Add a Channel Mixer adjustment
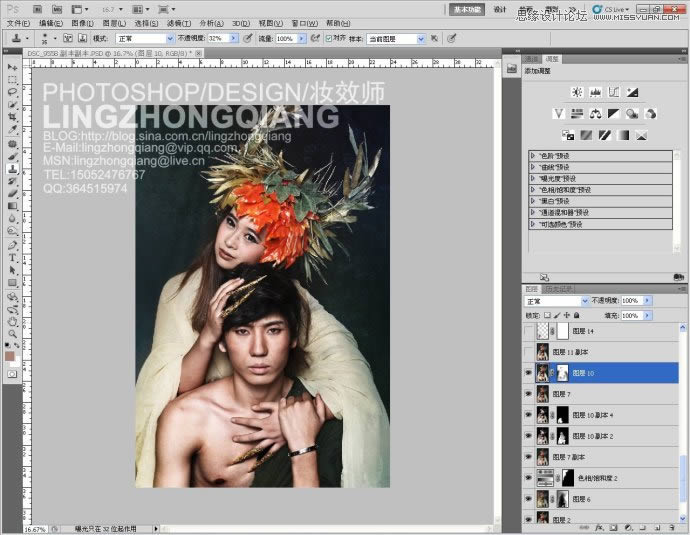690x535 pixels. (x=651, y=114)
